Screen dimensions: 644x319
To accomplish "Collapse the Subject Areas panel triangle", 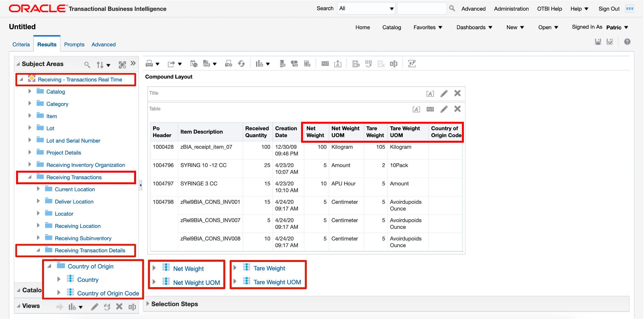I will [18, 64].
